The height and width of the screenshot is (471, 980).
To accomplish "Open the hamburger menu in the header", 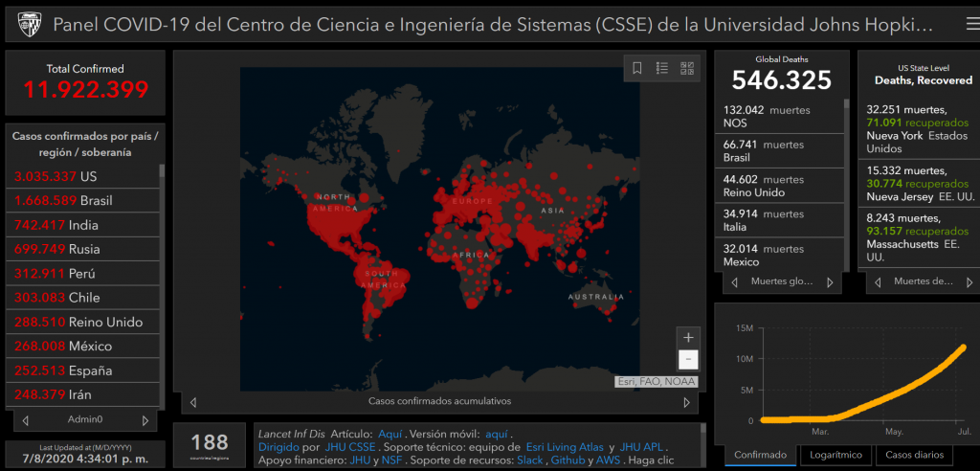I will pos(972,24).
